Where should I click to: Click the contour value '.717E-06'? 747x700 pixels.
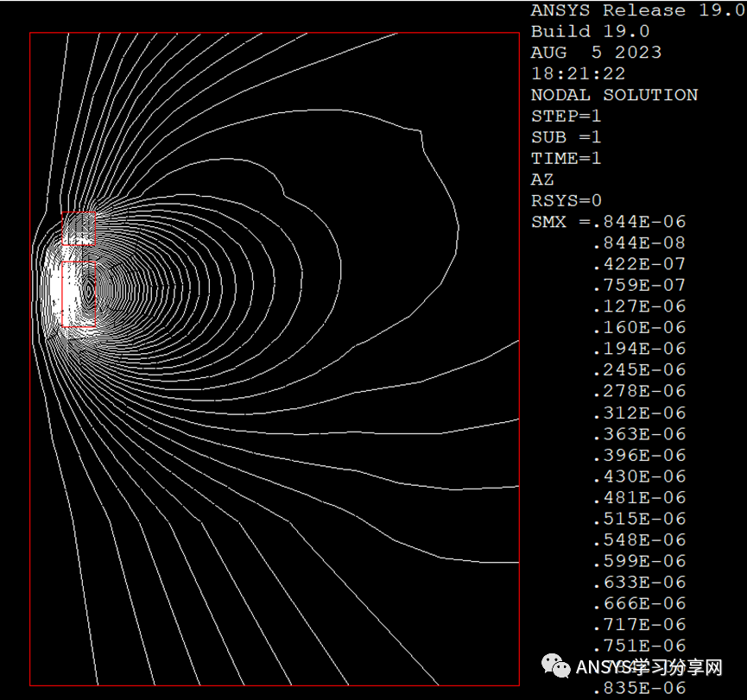pos(639,624)
